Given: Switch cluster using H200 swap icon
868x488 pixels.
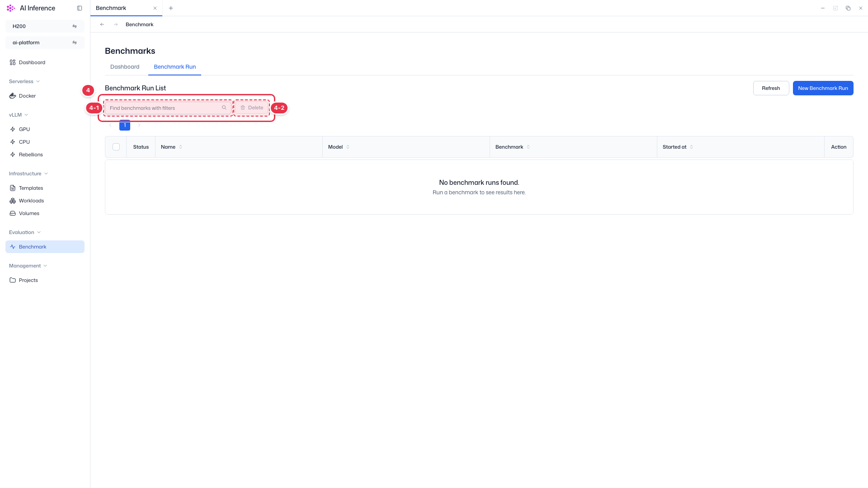Looking at the screenshot, I should [x=75, y=26].
